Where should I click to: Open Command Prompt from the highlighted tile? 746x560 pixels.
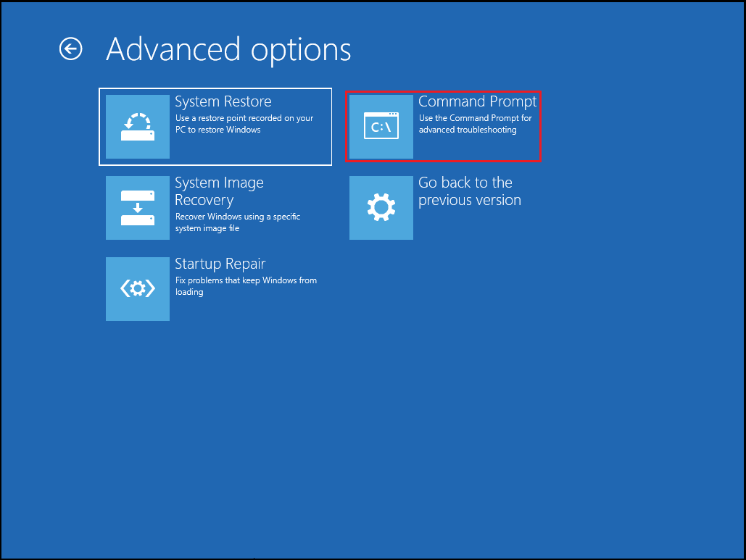[443, 126]
